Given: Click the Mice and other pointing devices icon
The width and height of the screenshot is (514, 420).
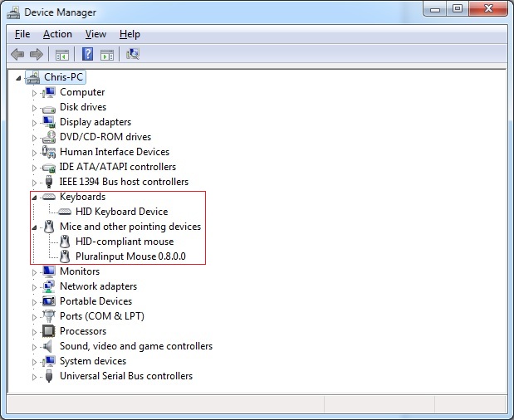Looking at the screenshot, I should point(49,227).
